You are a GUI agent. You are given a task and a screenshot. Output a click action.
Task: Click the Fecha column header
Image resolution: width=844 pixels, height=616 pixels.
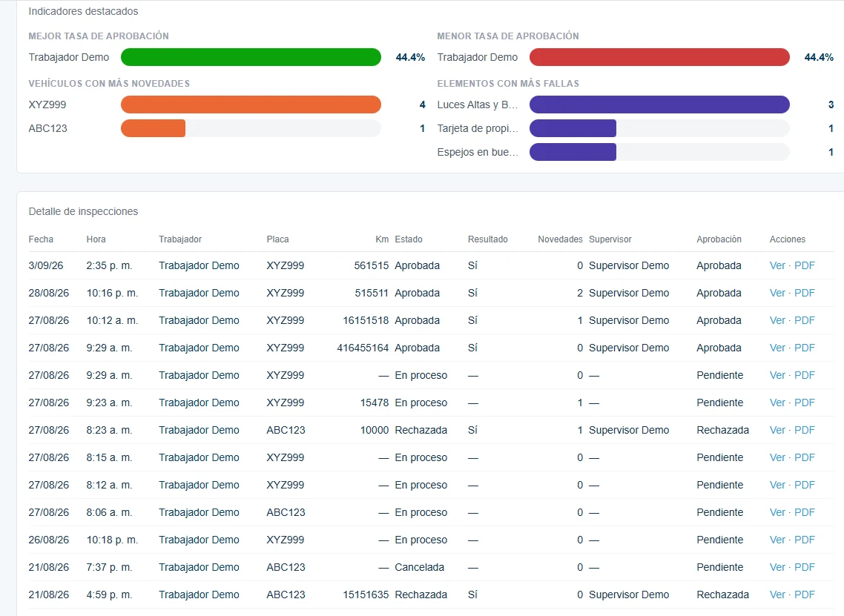pos(41,239)
